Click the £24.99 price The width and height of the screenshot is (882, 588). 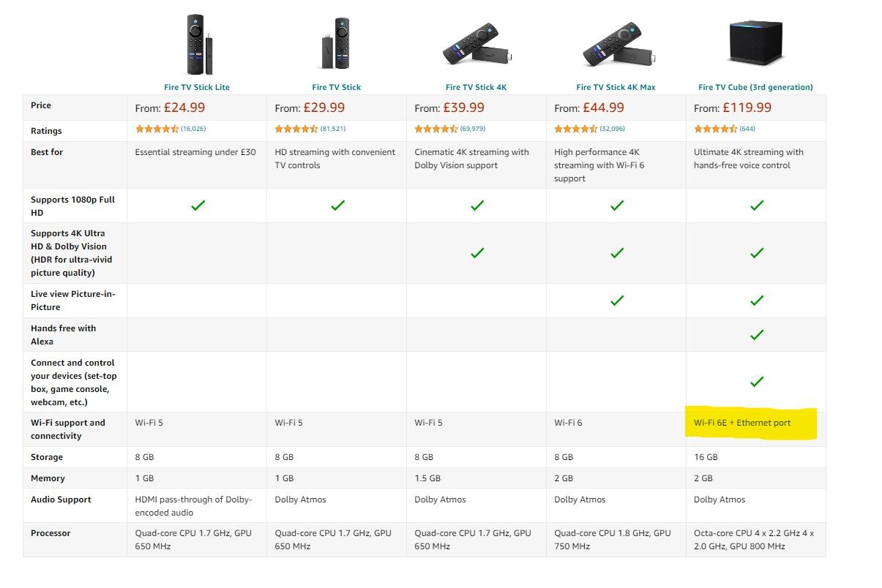184,108
